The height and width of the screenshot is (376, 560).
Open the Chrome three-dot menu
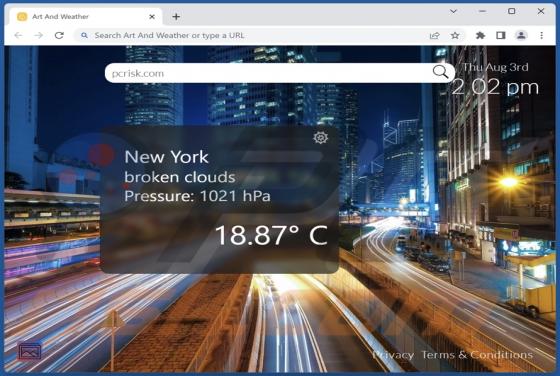[541, 35]
